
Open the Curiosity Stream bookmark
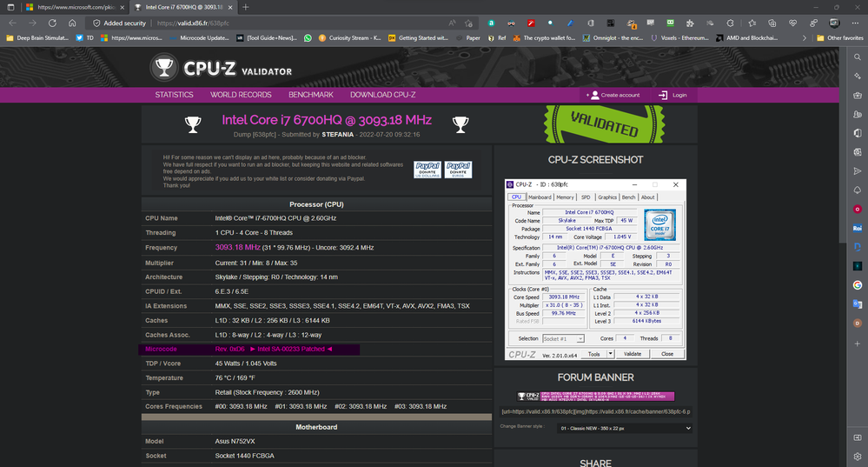click(350, 37)
